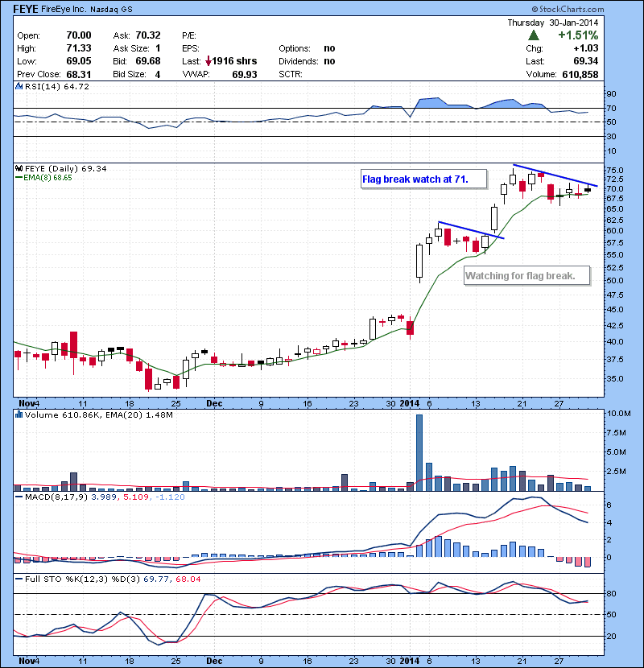Click the Options value 'no'
The height and width of the screenshot is (668, 644).
[x=329, y=48]
